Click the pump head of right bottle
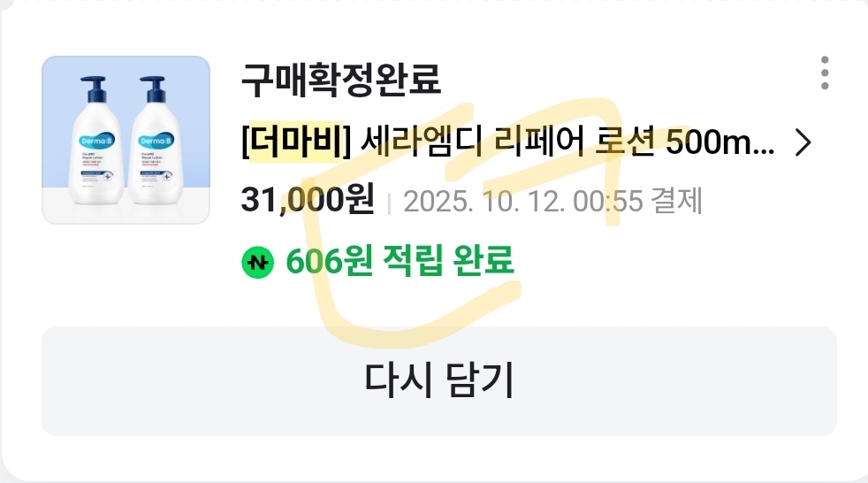Image resolution: width=868 pixels, height=483 pixels. point(153,88)
